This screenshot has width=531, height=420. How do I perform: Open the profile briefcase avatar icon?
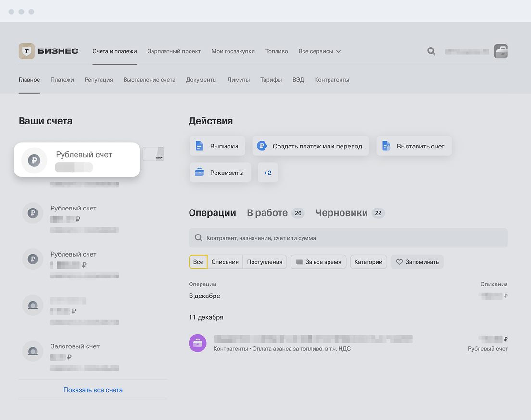tap(501, 51)
